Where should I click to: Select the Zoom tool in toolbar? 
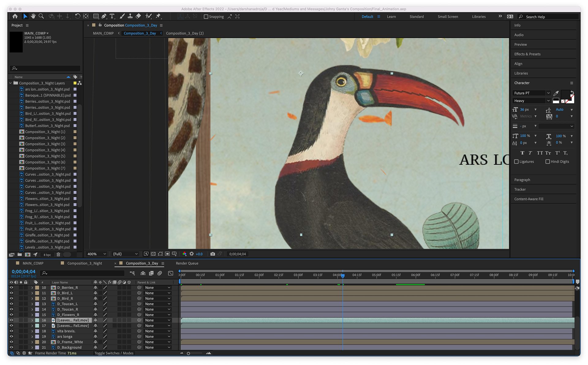41,16
